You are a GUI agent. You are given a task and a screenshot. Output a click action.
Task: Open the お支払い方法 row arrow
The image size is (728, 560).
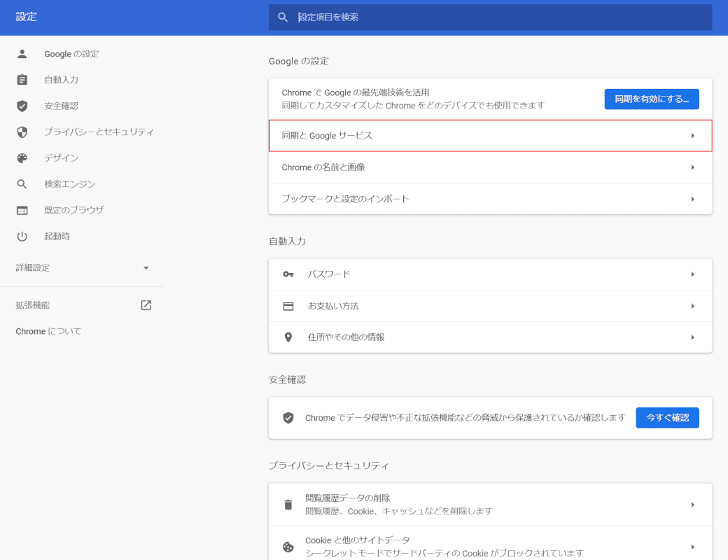(x=692, y=306)
